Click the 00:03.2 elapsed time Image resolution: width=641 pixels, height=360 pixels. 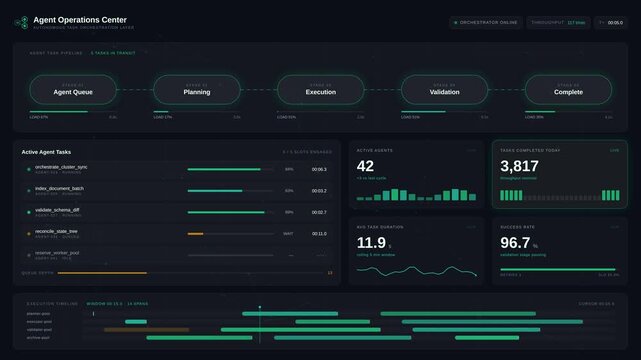click(x=319, y=191)
